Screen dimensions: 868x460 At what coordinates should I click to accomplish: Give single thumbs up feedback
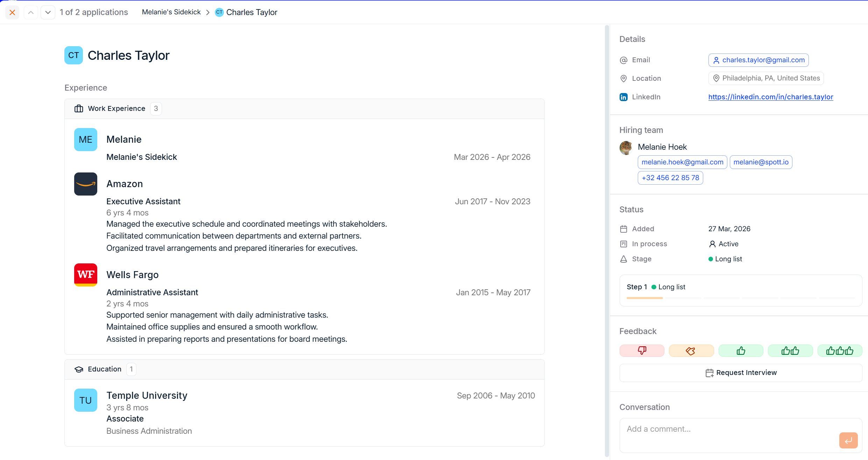pyautogui.click(x=741, y=351)
